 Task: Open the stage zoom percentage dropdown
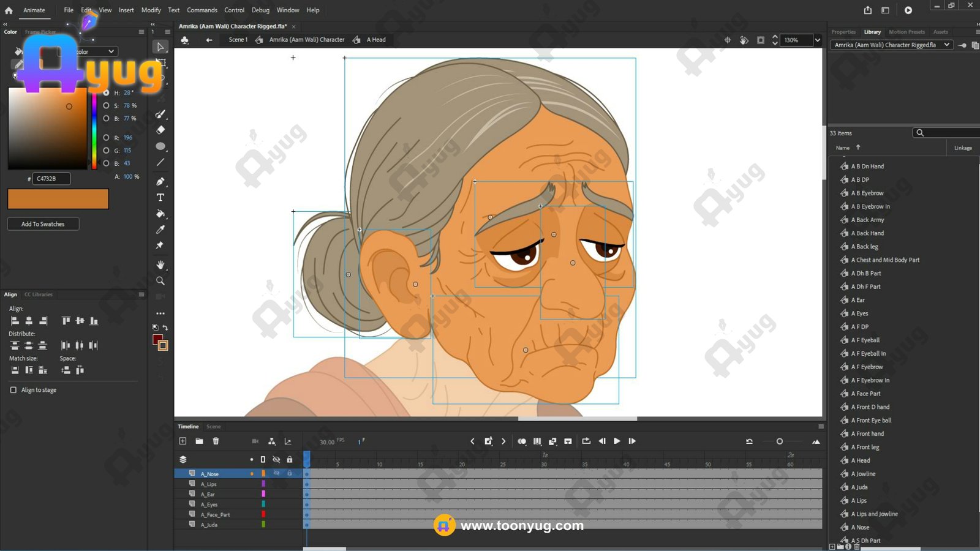(x=817, y=40)
